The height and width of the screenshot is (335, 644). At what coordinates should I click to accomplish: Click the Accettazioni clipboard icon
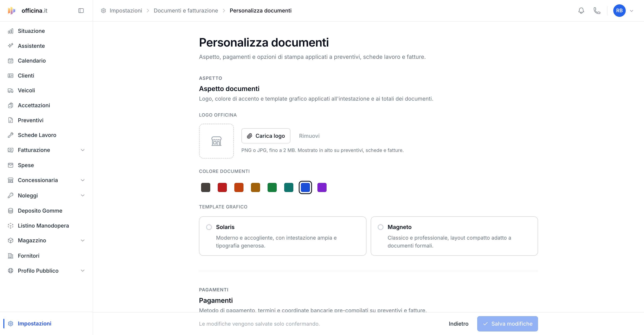click(x=11, y=106)
